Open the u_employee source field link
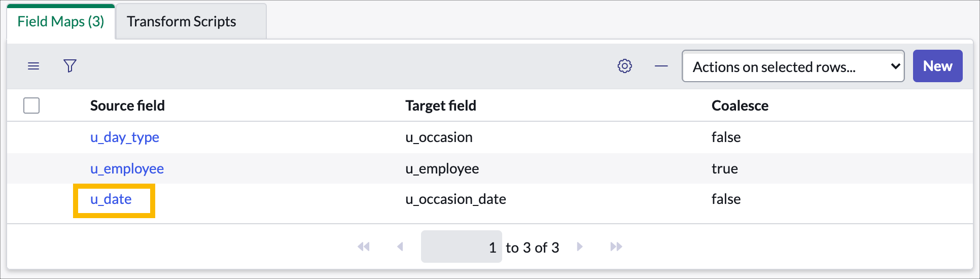 (x=127, y=169)
